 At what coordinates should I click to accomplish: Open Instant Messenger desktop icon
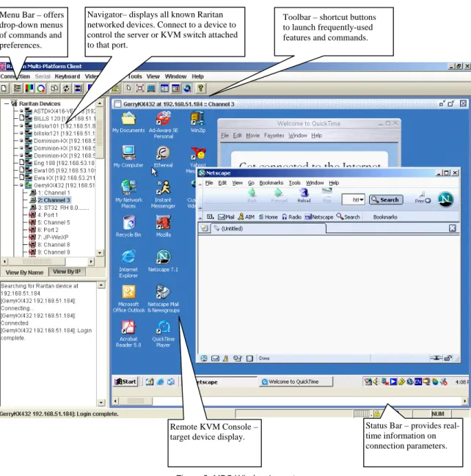click(163, 194)
